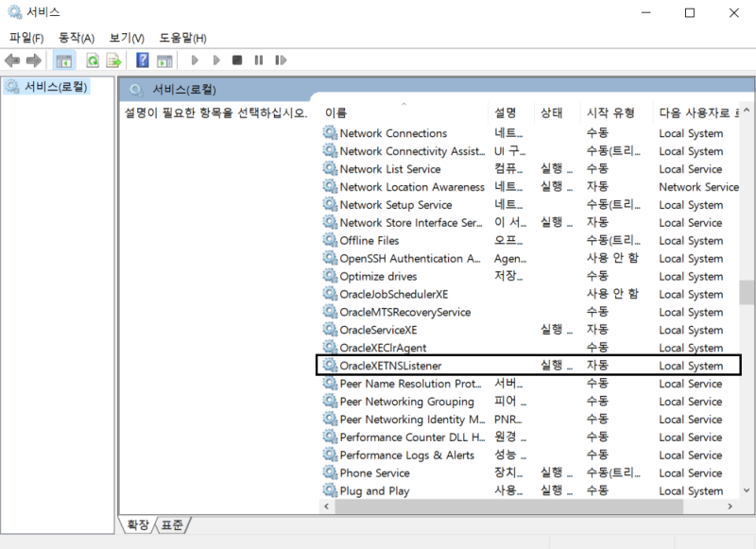Viewport: 756px width, 549px height.
Task: Click the Back navigation arrow
Action: (x=11, y=60)
